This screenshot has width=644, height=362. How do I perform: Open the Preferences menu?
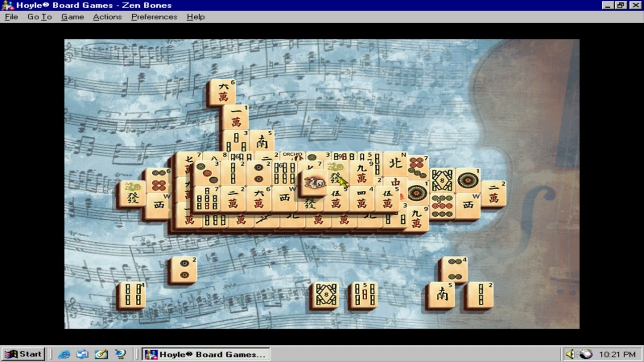154,17
